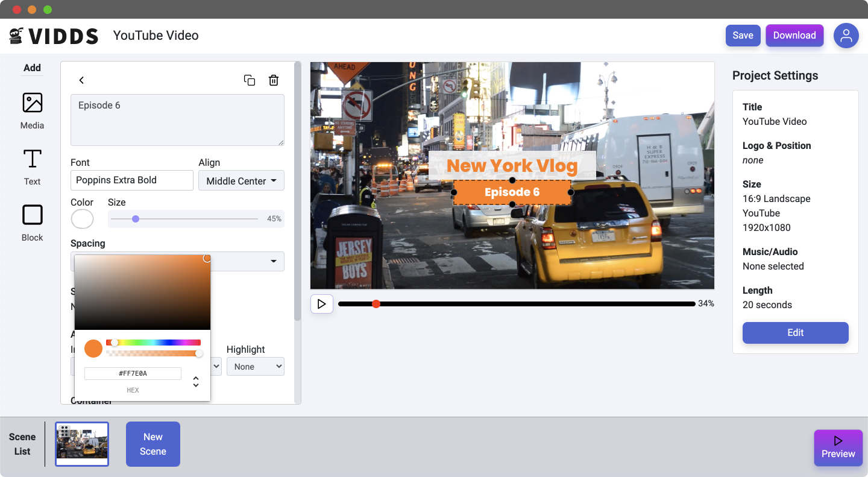Select the Text tool icon

coord(33,159)
